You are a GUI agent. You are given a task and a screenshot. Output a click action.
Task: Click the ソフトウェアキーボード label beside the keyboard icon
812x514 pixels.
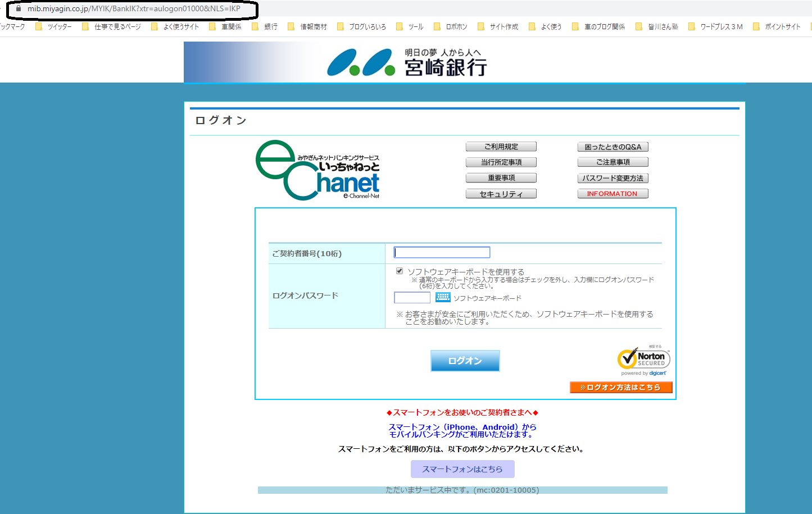[487, 298]
